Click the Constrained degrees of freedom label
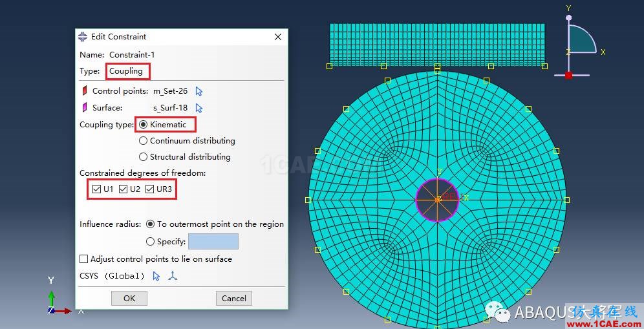Screen dimensions: 644x329 (142, 173)
